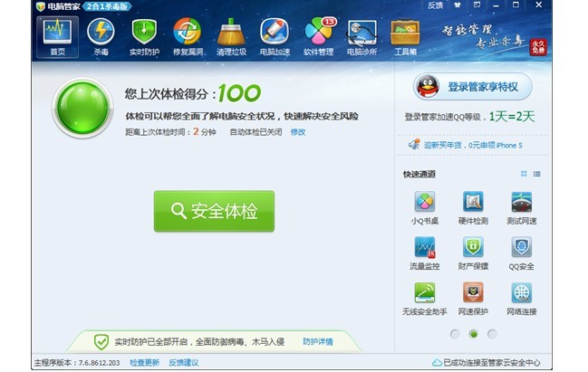Image resolution: width=588 pixels, height=372 pixels.
Task: Click 反馈 in the title bar
Action: coord(436,5)
